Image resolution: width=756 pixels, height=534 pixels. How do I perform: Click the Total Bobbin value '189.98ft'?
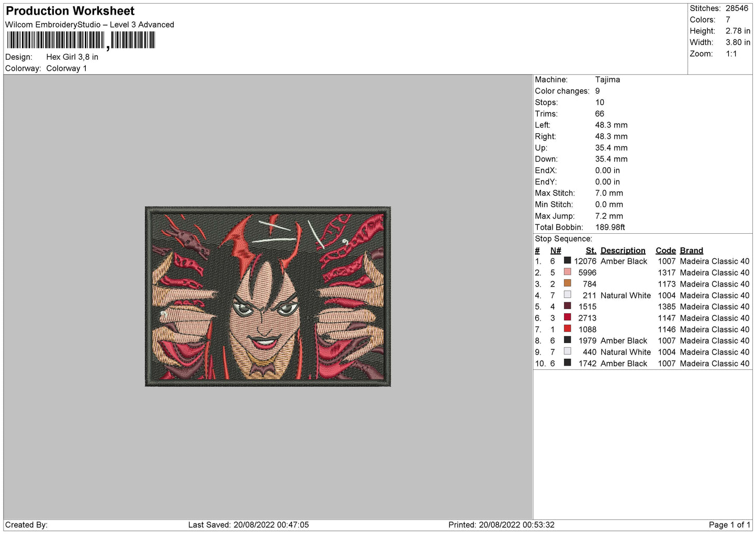click(610, 228)
